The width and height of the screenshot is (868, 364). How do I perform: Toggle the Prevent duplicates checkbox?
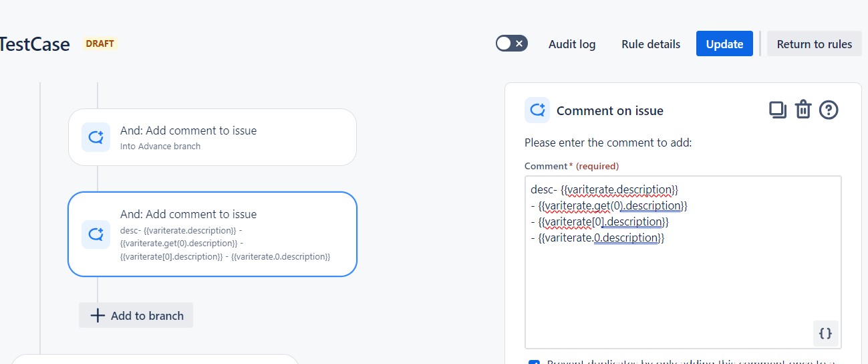(x=534, y=363)
